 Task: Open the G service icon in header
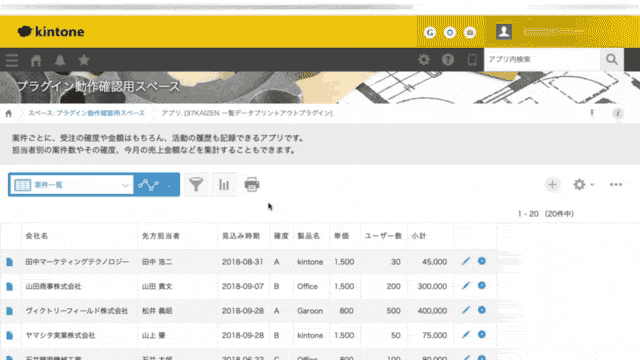(x=430, y=32)
